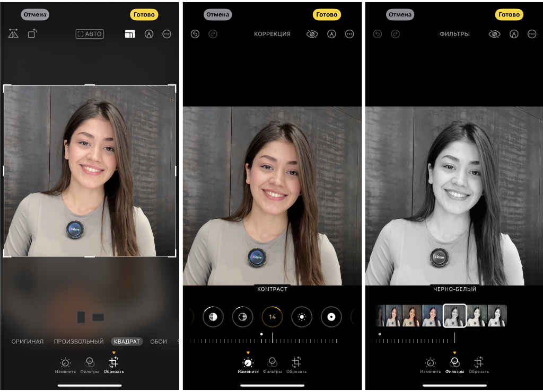Choose the vertical orientation icon under the crop
The height and width of the screenshot is (392, 543).
(x=81, y=317)
